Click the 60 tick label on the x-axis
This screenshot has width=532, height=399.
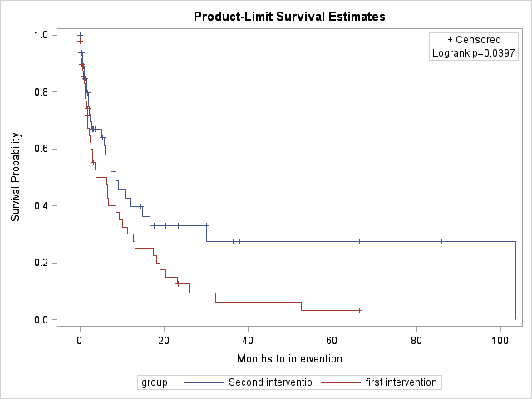[332, 339]
